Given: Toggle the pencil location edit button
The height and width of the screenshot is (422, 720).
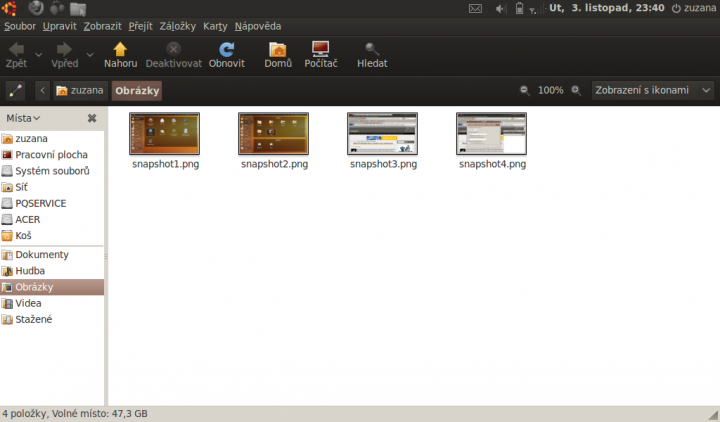Looking at the screenshot, I should click(15, 90).
